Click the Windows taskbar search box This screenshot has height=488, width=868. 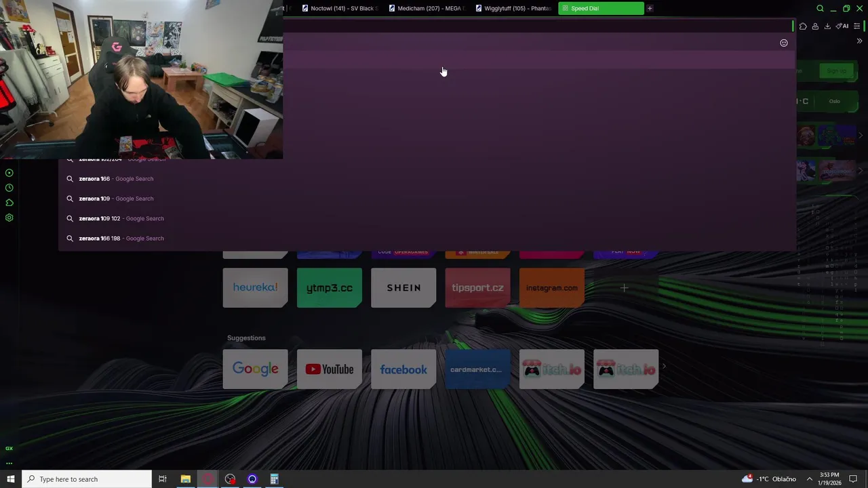[x=87, y=479]
